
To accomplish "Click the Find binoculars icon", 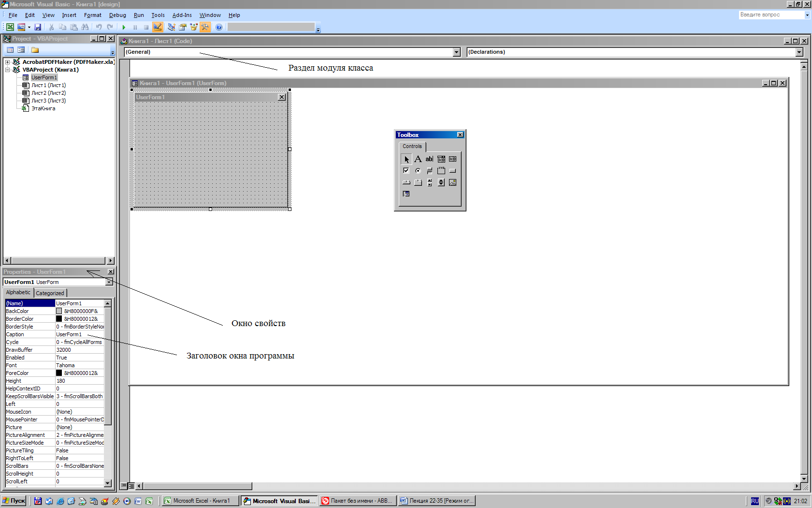I will point(85,27).
